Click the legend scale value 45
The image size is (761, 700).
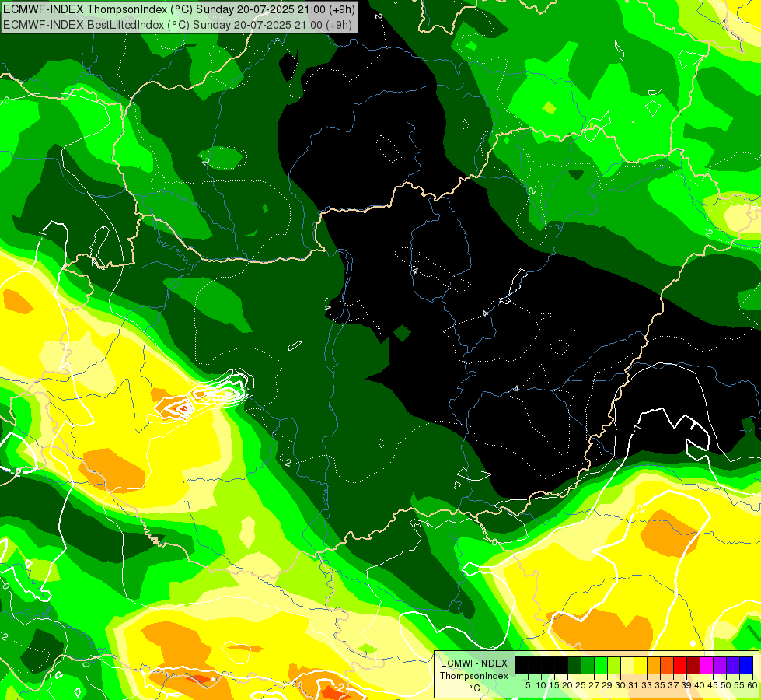point(713,685)
